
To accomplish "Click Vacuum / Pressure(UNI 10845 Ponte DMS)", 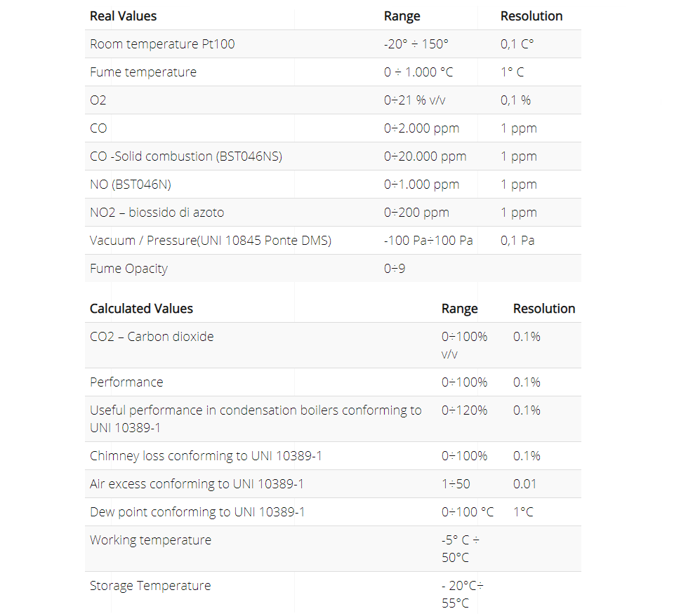I will coord(211,240).
